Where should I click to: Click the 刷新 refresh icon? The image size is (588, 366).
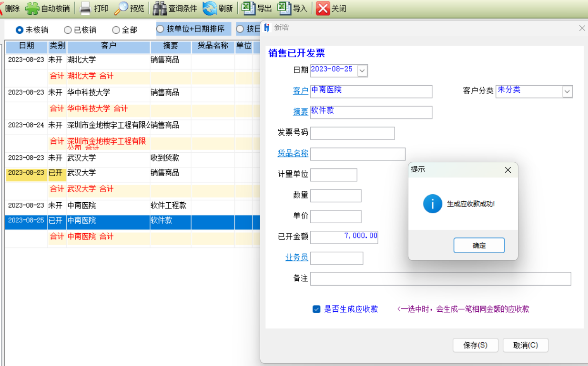pyautogui.click(x=210, y=8)
